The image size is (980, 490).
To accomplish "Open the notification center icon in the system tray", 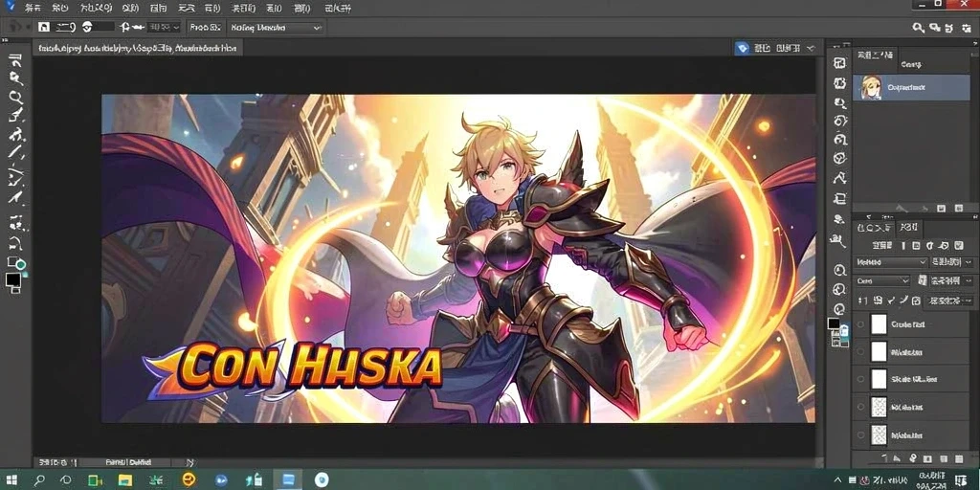I will click(x=961, y=480).
